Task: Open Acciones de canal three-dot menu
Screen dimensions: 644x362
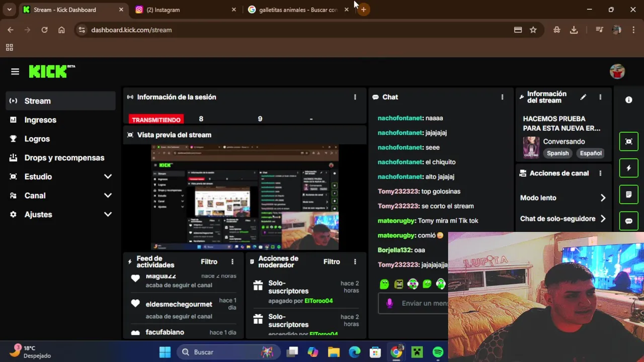Action: (600, 173)
